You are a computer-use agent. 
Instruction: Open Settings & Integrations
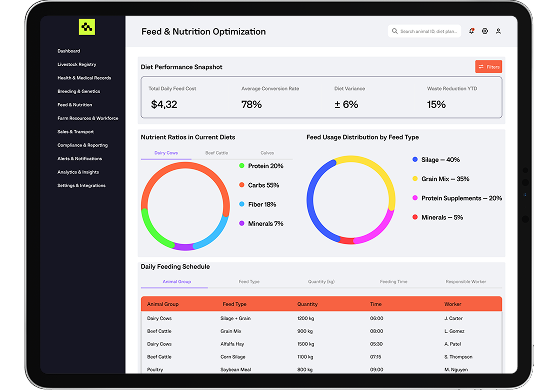tap(81, 185)
